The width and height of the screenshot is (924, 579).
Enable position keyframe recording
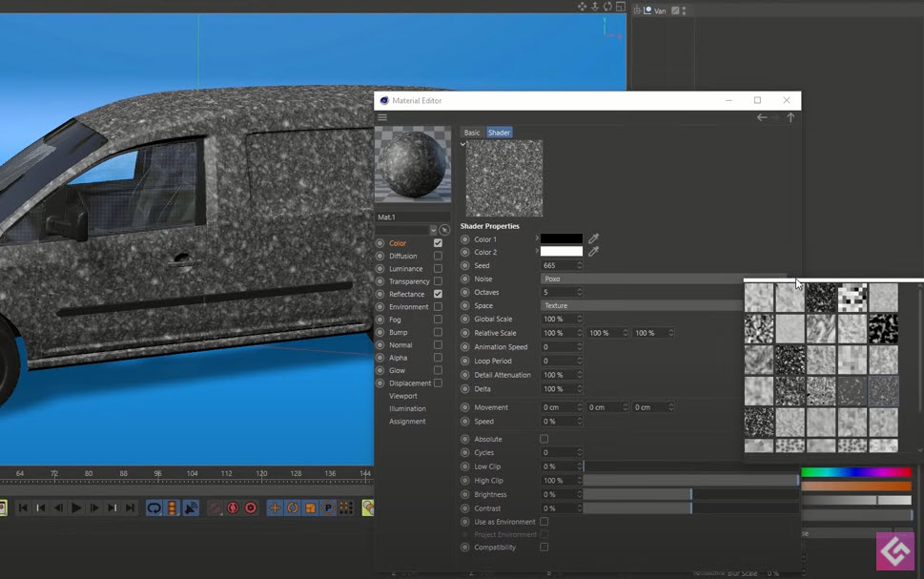[x=274, y=507]
